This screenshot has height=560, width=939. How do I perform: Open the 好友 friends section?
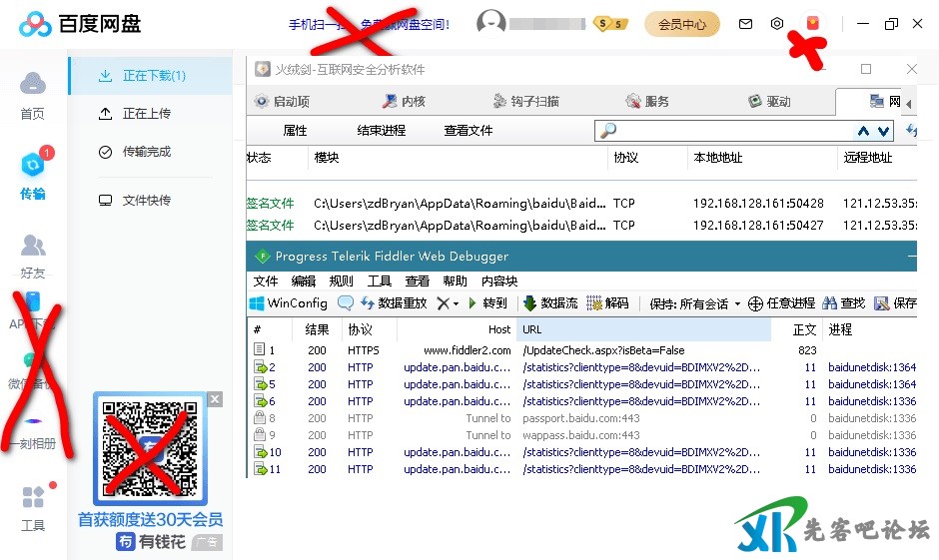(33, 255)
